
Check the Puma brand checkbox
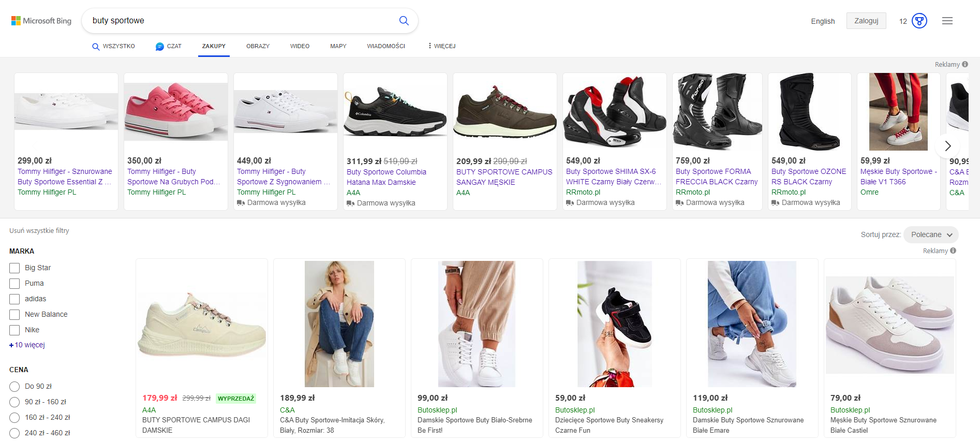coord(14,284)
